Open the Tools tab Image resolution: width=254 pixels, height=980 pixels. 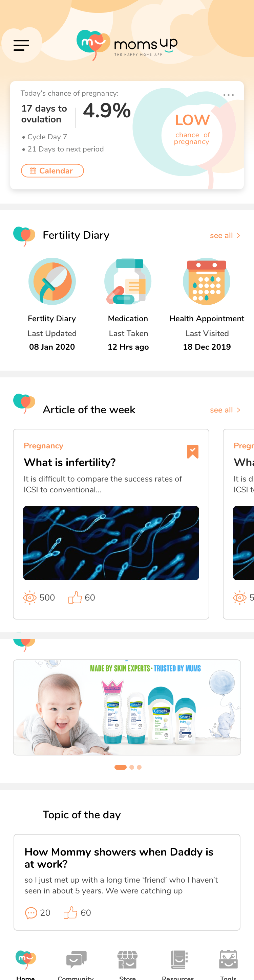pyautogui.click(x=228, y=962)
